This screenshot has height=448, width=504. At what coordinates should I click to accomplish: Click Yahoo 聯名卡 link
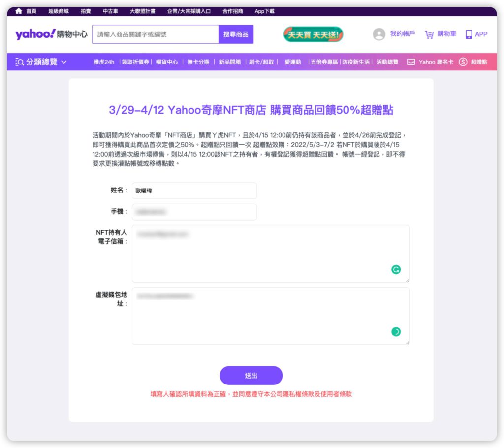436,62
